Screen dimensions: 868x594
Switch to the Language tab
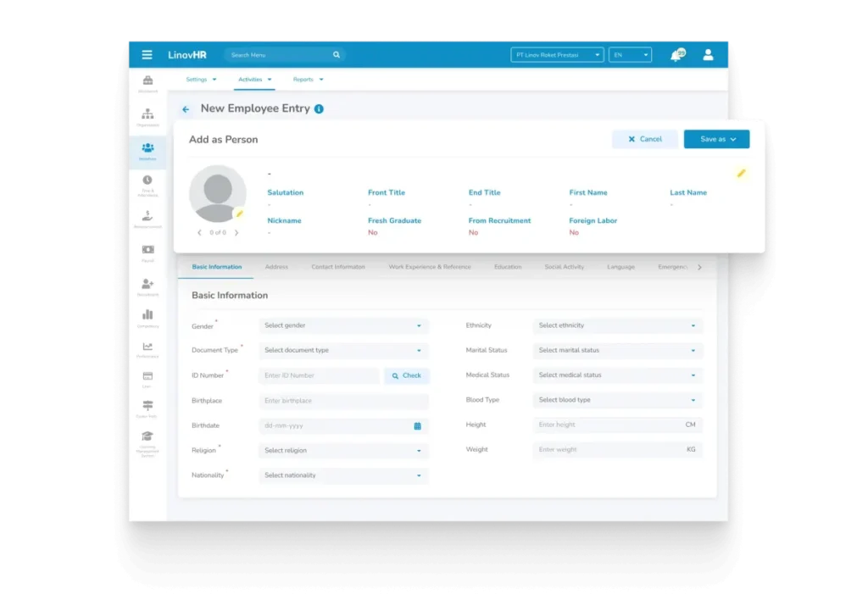(x=620, y=267)
